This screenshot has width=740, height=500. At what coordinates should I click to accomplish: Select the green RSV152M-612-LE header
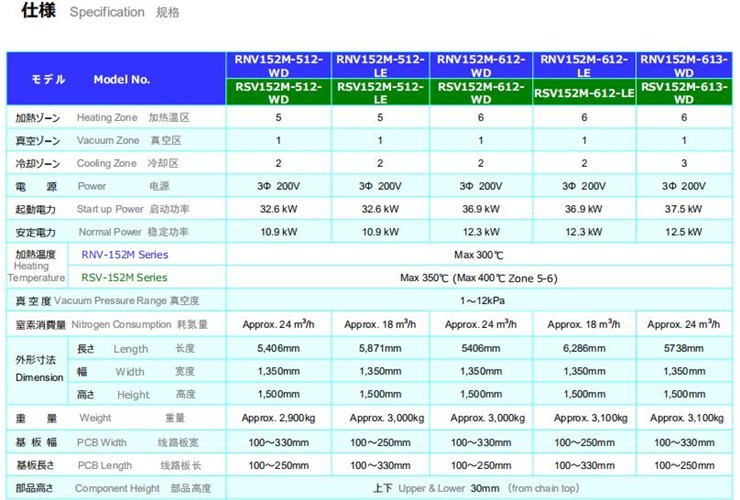coord(584,93)
